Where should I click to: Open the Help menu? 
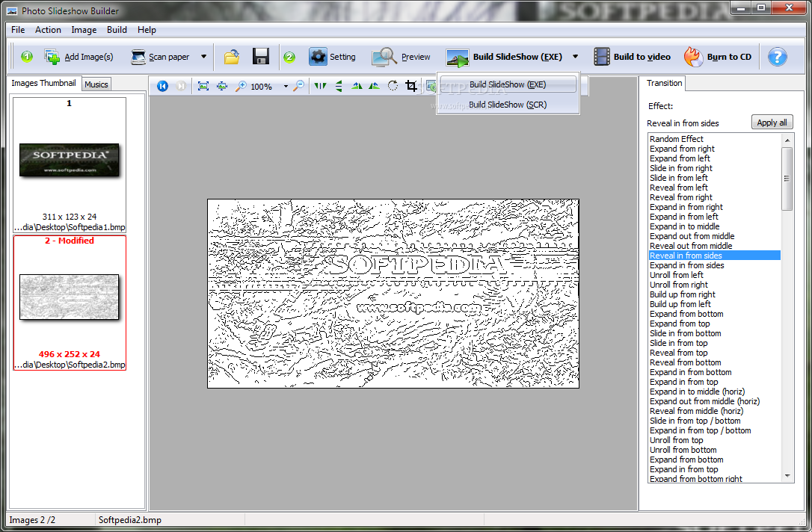tap(147, 29)
